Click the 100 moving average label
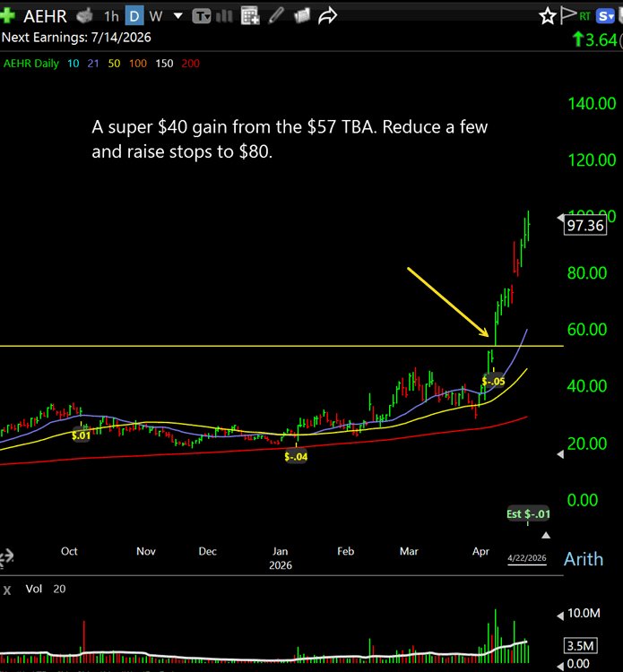This screenshot has width=623, height=672. coord(138,64)
